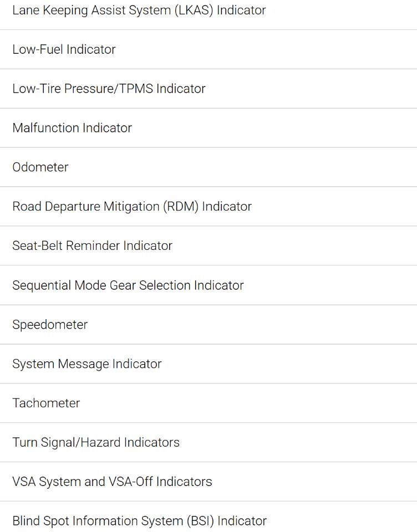Viewport: 417px width, 532px height.
Task: Choose Sequential Mode Gear Selection Indicator
Action: tap(208, 285)
